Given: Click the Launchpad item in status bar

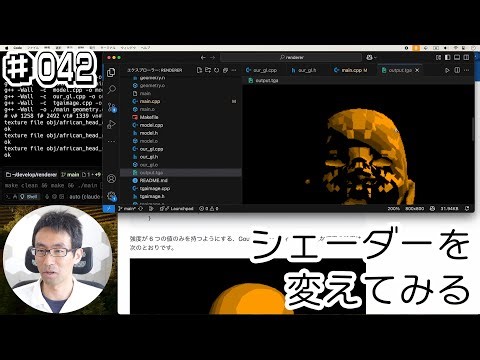Looking at the screenshot, I should point(177,209).
